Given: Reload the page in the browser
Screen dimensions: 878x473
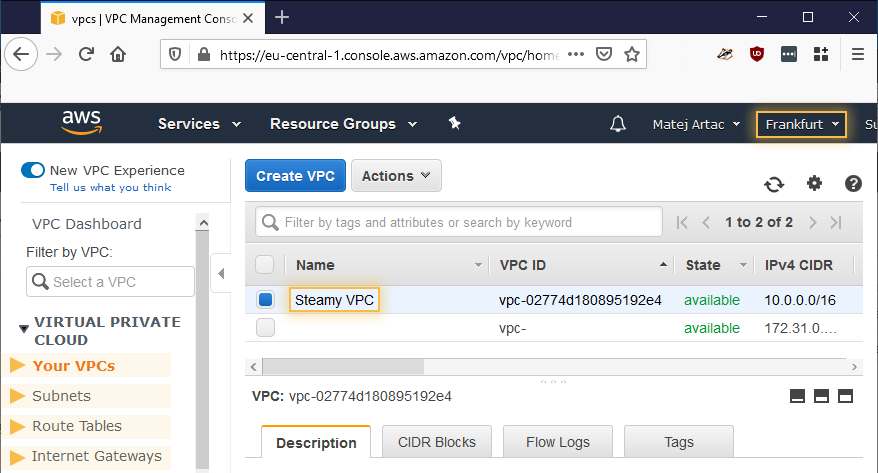Looking at the screenshot, I should pos(86,54).
